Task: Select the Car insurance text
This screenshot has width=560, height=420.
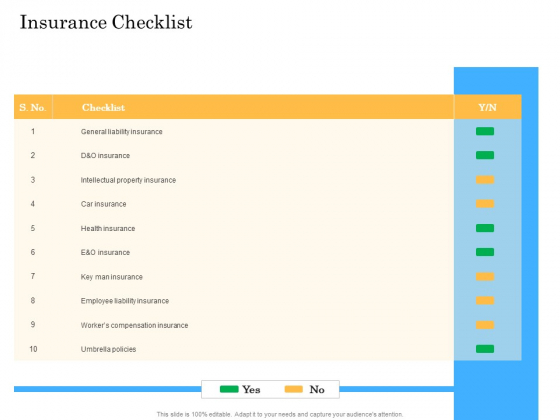Action: [104, 204]
